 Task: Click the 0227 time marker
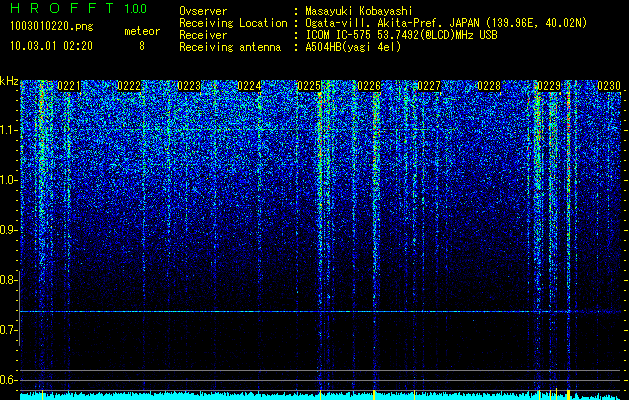(429, 86)
